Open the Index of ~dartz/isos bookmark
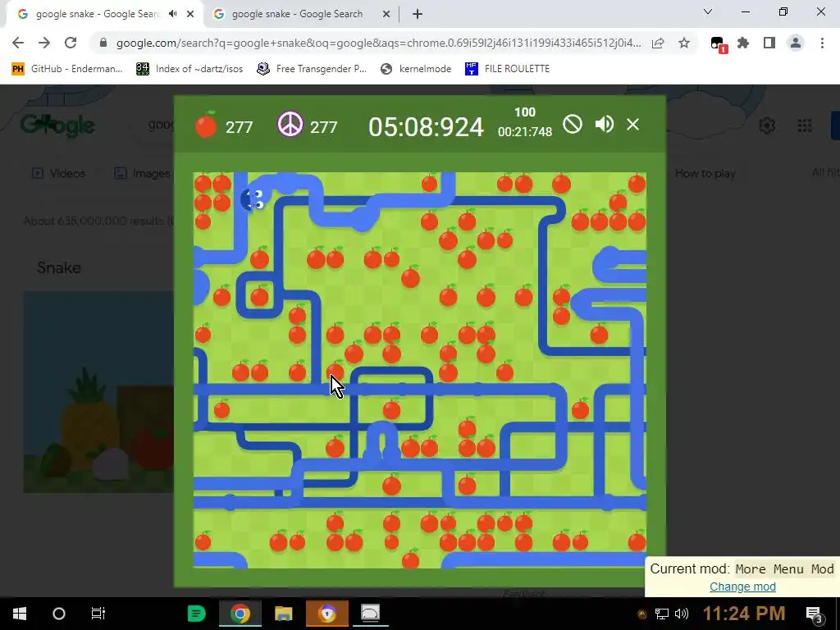Viewport: 840px width, 630px height. tap(189, 69)
